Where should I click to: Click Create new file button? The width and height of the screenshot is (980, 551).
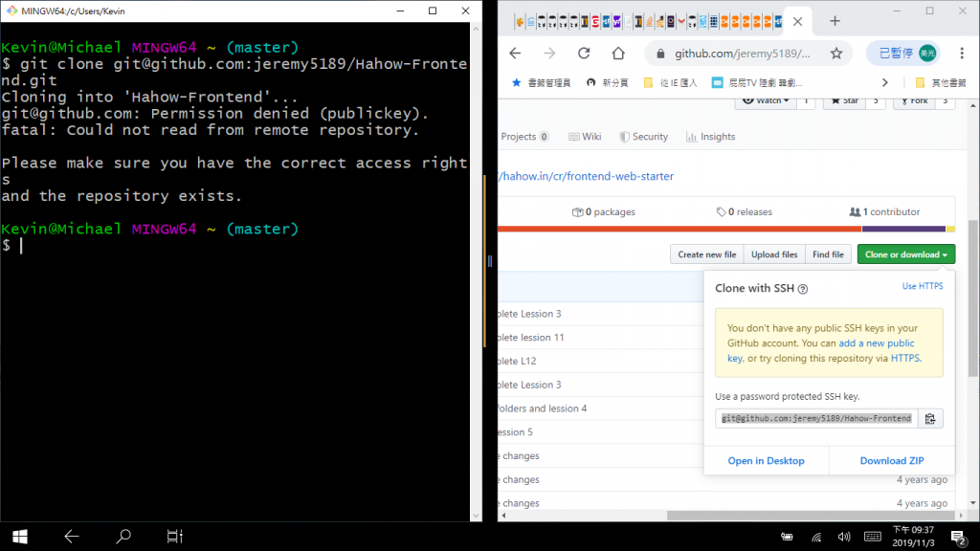tap(707, 254)
